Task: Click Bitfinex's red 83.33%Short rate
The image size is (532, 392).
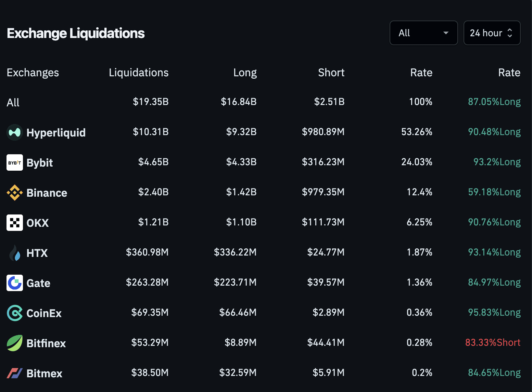Action: (493, 342)
